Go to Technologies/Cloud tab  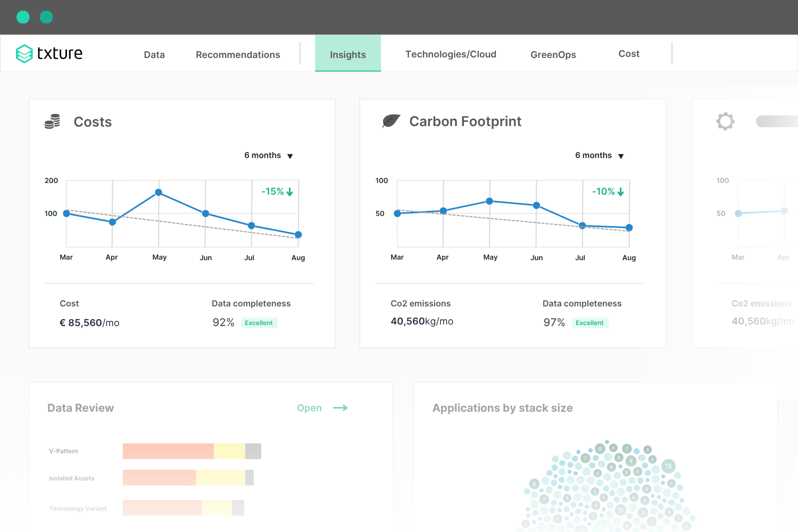pyautogui.click(x=451, y=54)
